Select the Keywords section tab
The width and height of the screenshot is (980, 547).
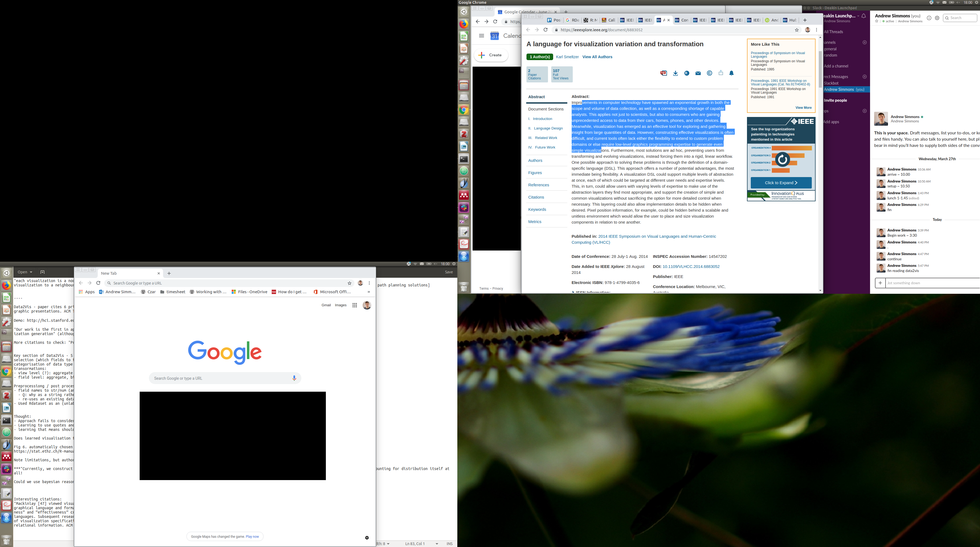click(537, 209)
